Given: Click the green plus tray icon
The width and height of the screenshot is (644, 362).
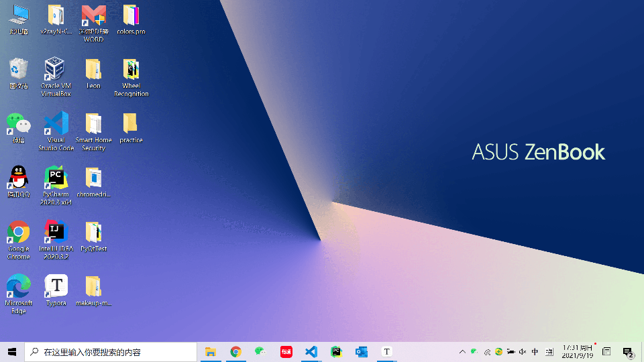Looking at the screenshot, I should [x=498, y=352].
